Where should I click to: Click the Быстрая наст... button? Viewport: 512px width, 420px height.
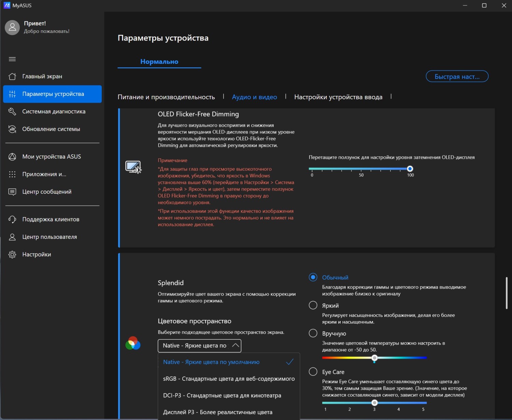click(457, 76)
